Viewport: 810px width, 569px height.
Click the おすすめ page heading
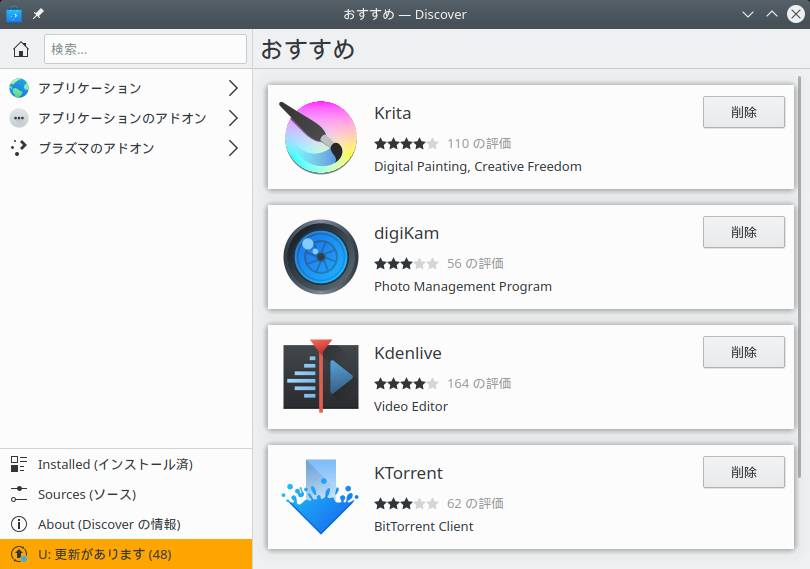tap(308, 50)
